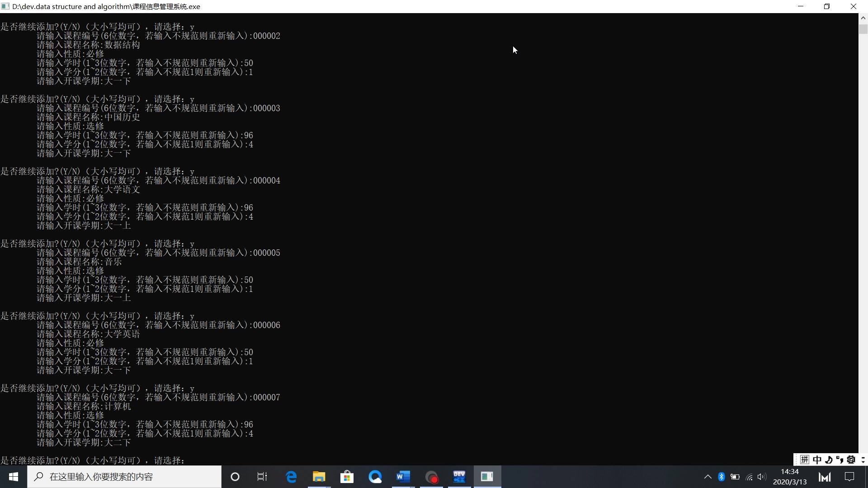Open the Windows Start menu
The image size is (868, 488).
pos(14,477)
